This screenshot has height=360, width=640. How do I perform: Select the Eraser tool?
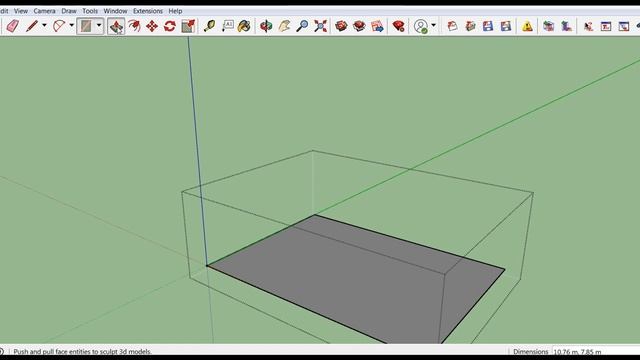click(x=13, y=26)
